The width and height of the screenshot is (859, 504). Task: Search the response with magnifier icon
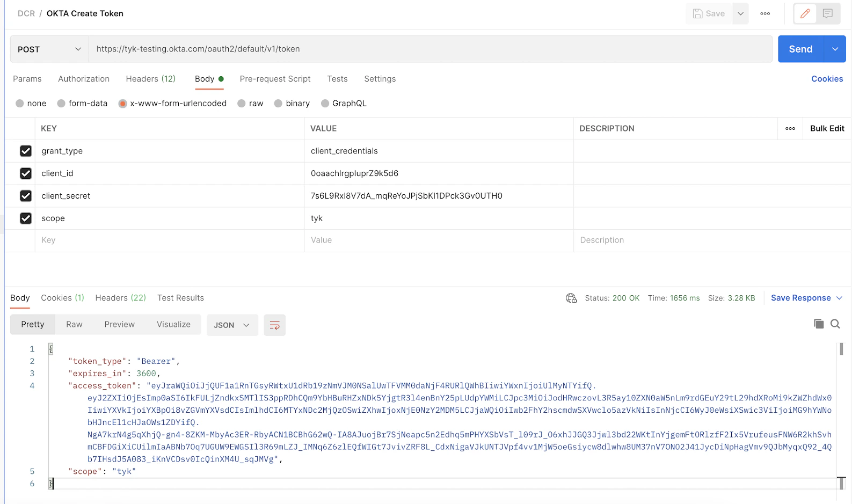click(x=835, y=324)
